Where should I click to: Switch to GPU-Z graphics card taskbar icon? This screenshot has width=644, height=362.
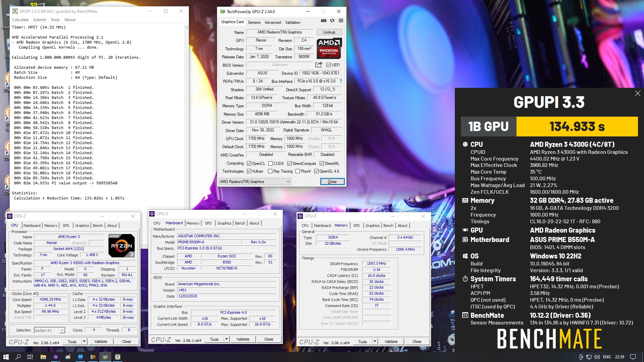pos(105,357)
